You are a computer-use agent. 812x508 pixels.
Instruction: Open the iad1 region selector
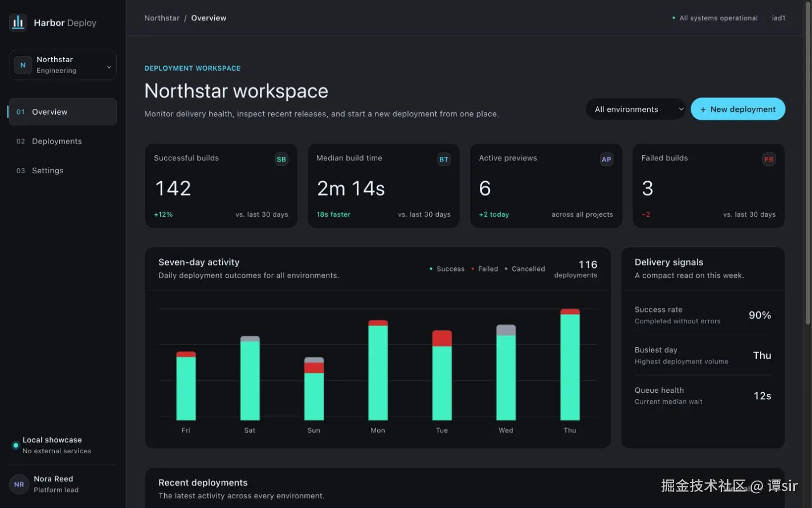tap(778, 18)
